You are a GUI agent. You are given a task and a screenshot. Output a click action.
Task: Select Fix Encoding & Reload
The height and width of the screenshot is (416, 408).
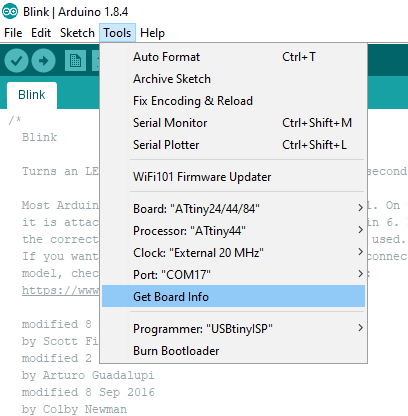coord(233,101)
